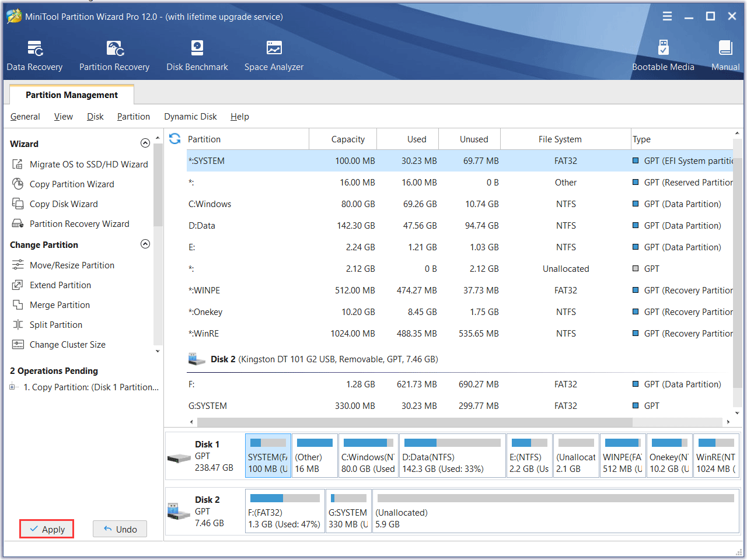Open the Disk menu

[95, 117]
